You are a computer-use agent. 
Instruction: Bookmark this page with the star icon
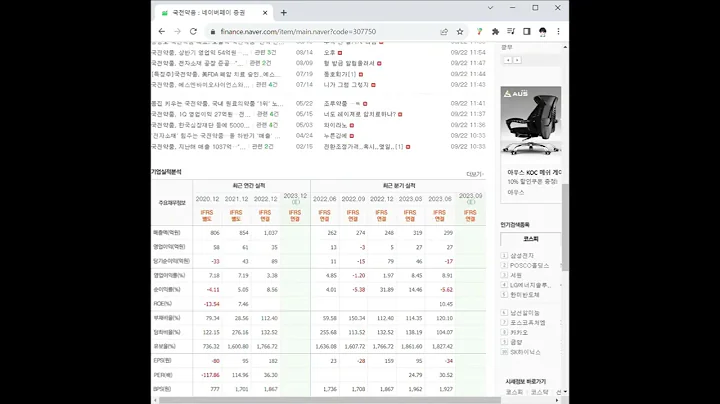coord(460,32)
